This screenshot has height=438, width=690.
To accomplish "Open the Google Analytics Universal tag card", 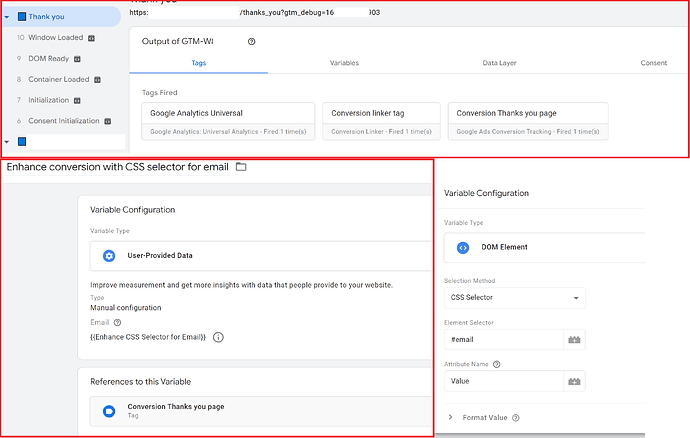I will point(228,121).
